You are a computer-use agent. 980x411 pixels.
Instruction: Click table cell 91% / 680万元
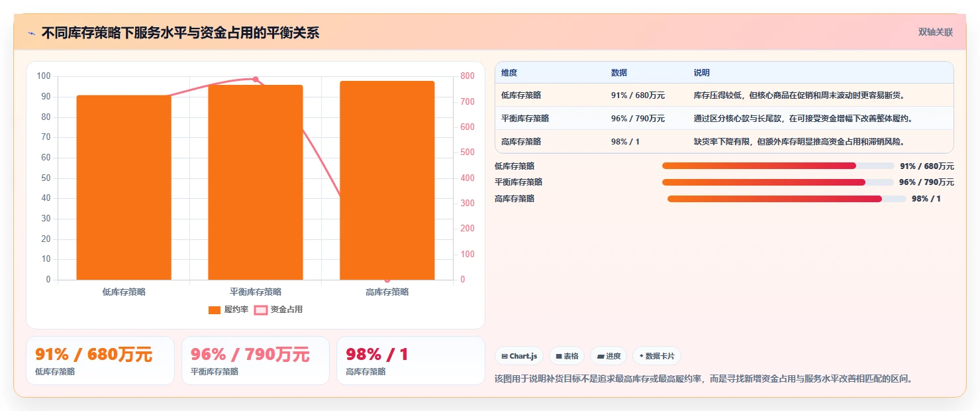pyautogui.click(x=638, y=95)
